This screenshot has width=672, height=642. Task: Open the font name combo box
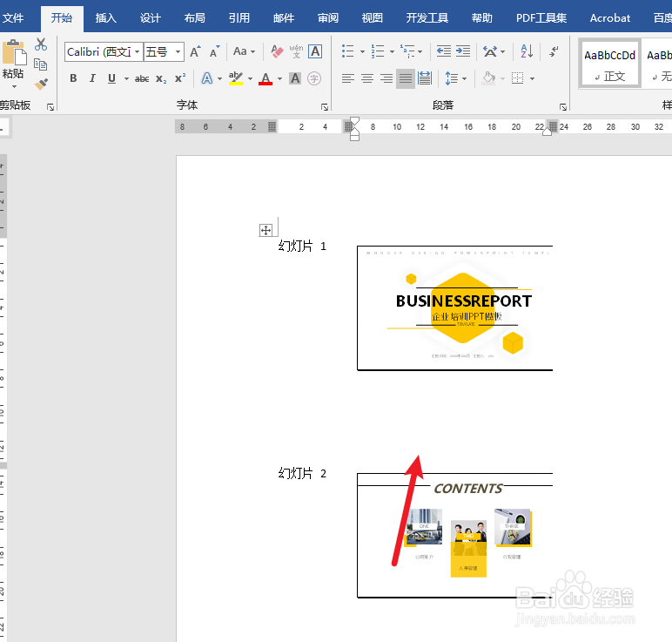[x=104, y=52]
